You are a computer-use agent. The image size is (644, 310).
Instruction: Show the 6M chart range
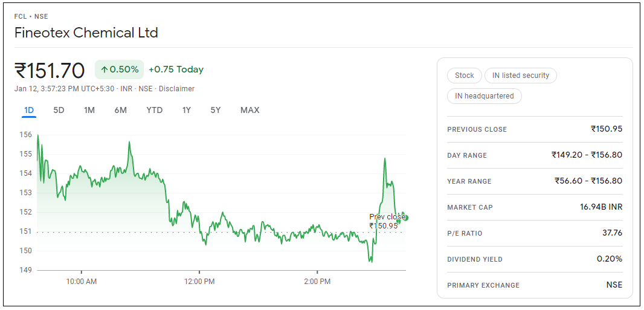(x=120, y=110)
